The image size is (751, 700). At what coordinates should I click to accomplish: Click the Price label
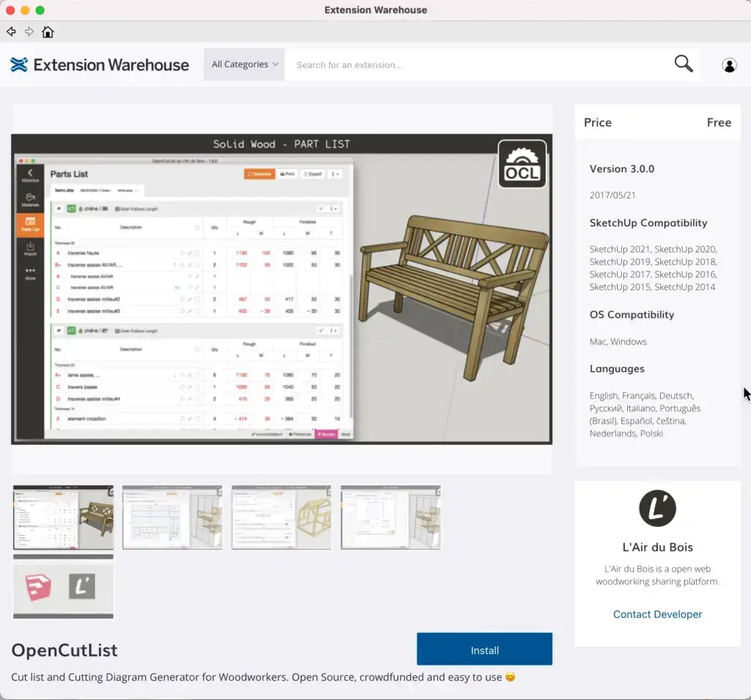[x=598, y=122]
